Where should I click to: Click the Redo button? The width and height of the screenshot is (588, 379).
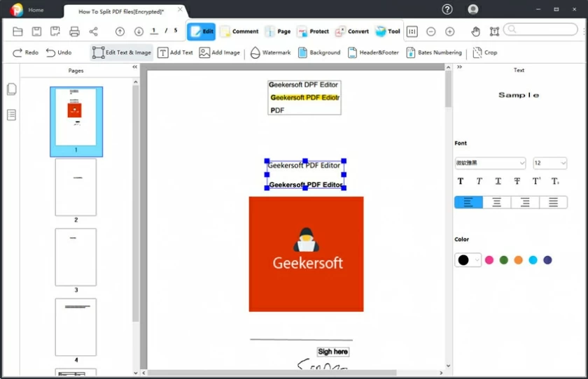point(25,52)
